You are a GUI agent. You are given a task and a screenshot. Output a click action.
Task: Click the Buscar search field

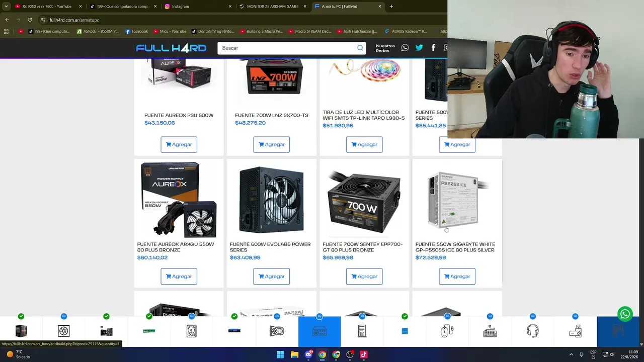tap(291, 48)
